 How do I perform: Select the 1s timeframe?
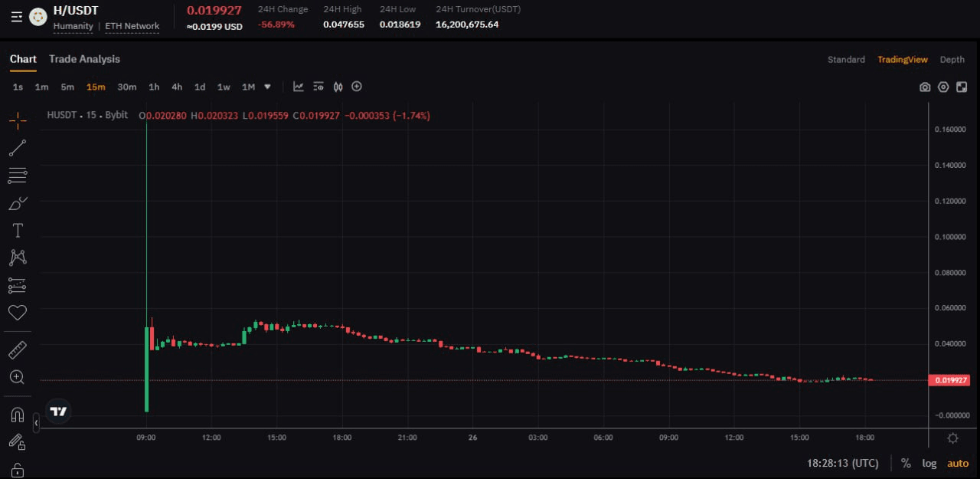[x=18, y=87]
